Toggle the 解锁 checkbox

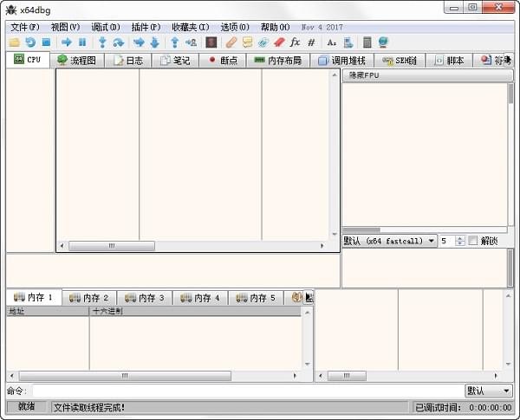[x=473, y=241]
